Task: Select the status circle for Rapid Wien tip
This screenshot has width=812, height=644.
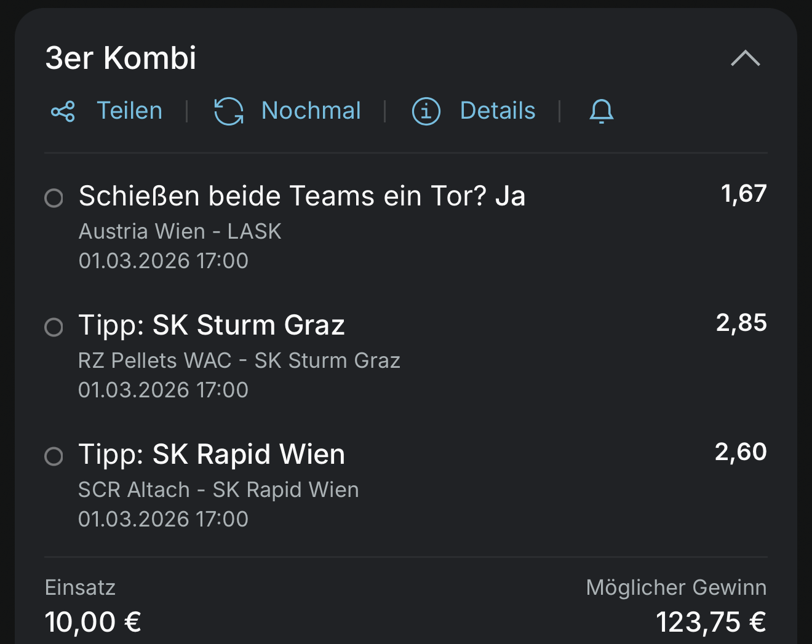Action: [54, 456]
